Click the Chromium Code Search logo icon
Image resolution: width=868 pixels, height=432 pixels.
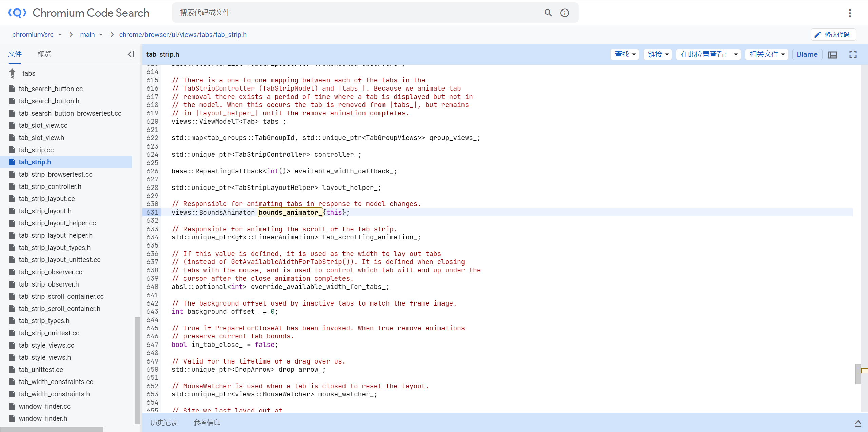17,13
